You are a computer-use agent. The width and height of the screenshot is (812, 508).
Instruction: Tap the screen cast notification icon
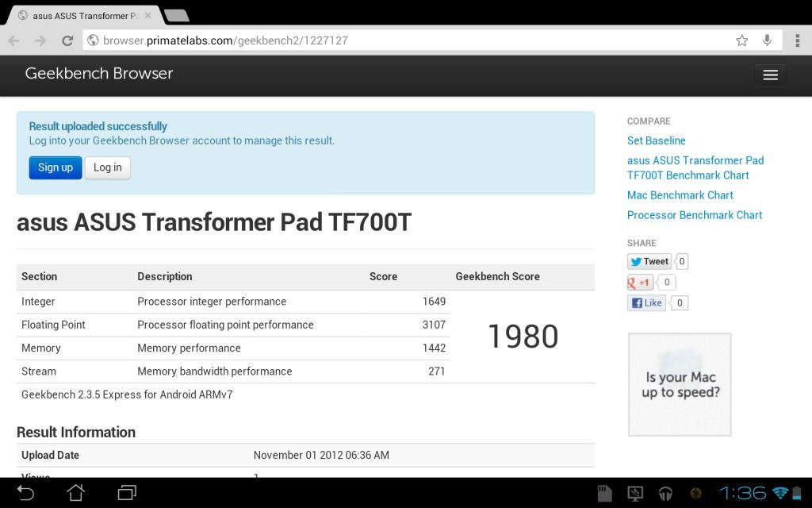[635, 493]
